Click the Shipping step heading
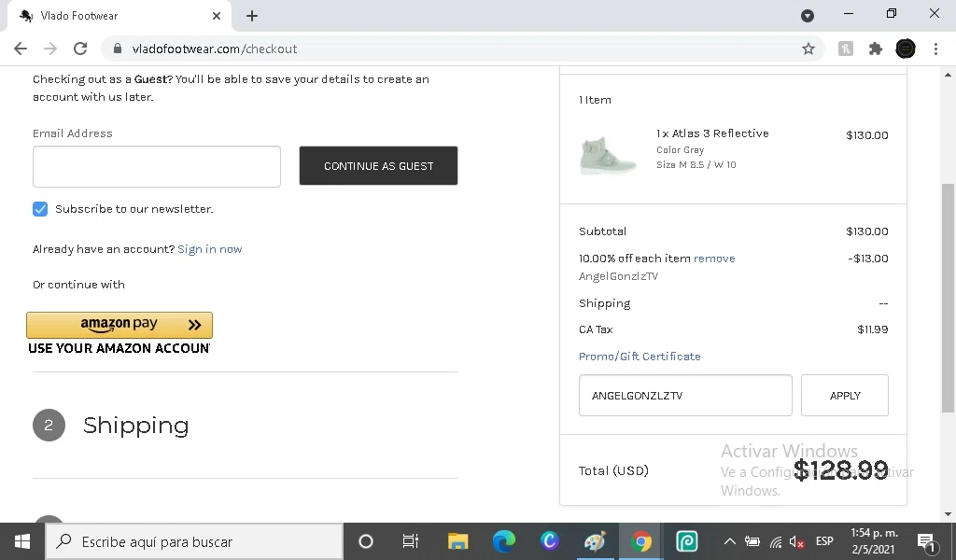Image resolution: width=956 pixels, height=560 pixels. 136,426
